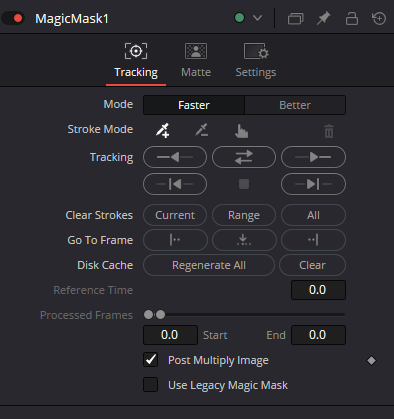Switch to the Tracking tab
Screen dimensions: 394x419
(x=136, y=60)
